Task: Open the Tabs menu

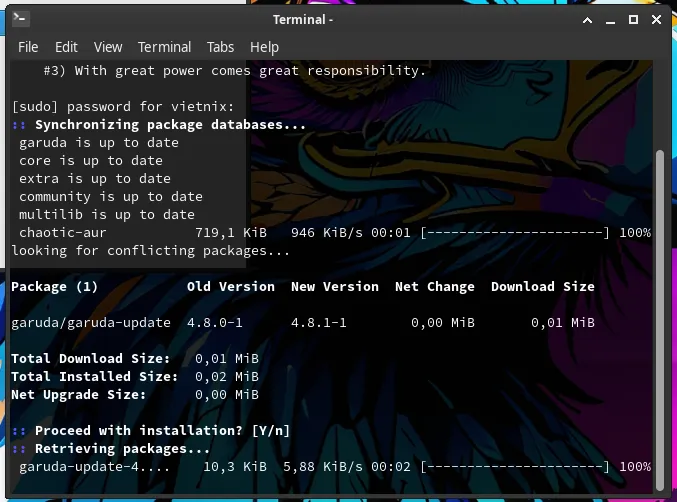Action: coord(220,47)
